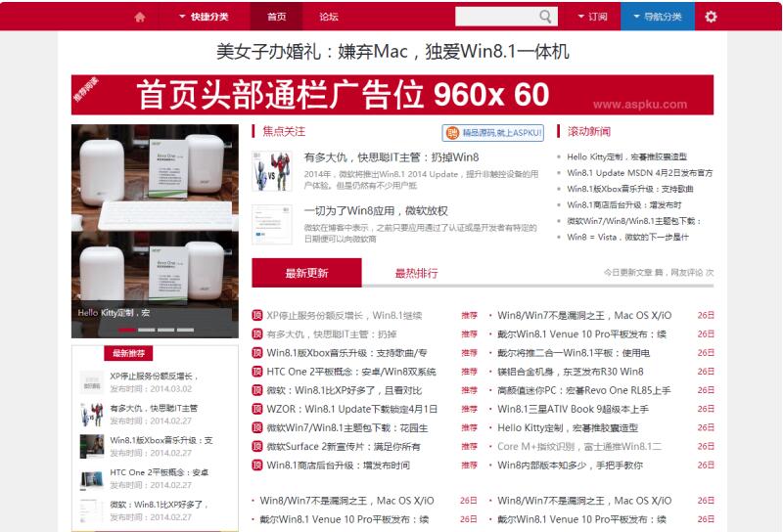Click the red badge icon beside WZOR Win8.1 Update
Viewport: 783px width, 532px height.
(x=257, y=409)
